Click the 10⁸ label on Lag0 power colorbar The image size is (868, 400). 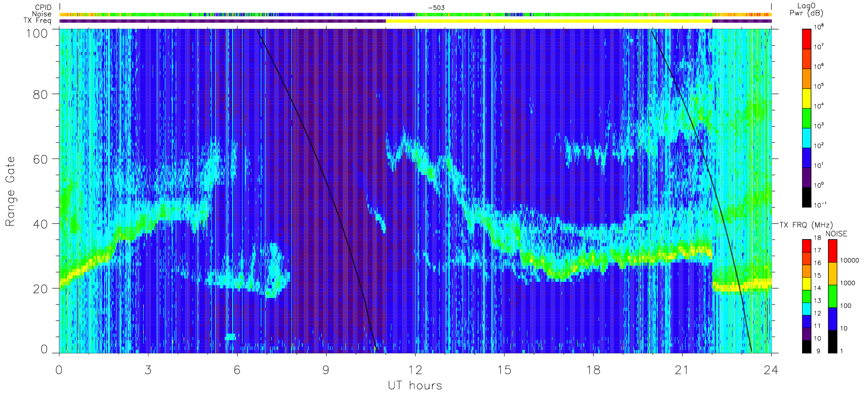(819, 27)
